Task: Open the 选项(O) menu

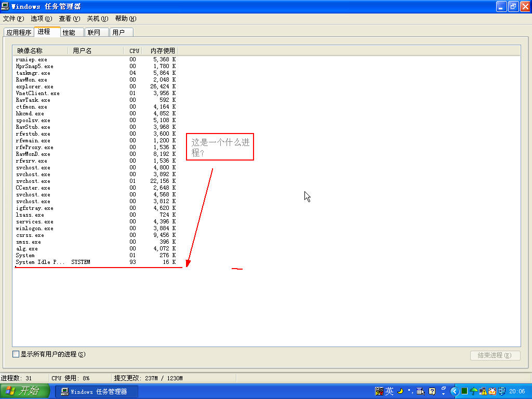Action: pos(42,18)
